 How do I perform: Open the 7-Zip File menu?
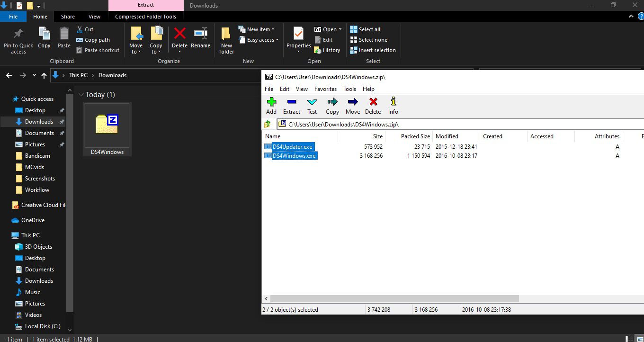[269, 89]
